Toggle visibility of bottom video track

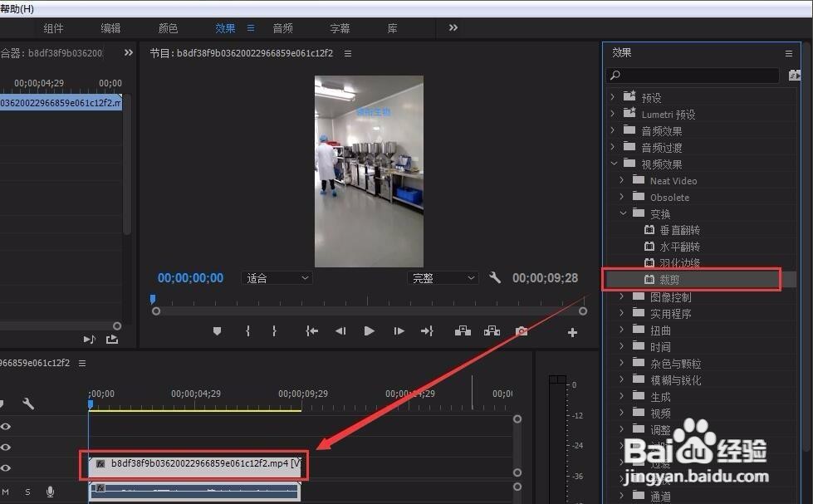coord(6,467)
